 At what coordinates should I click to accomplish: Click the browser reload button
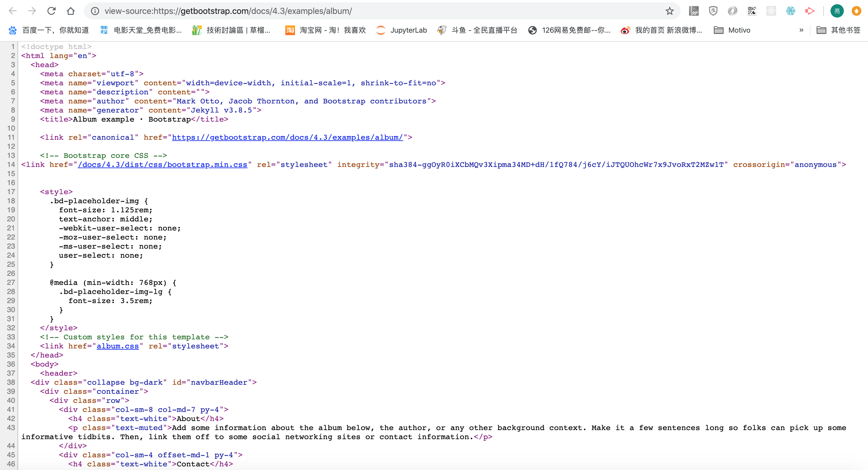pos(51,11)
